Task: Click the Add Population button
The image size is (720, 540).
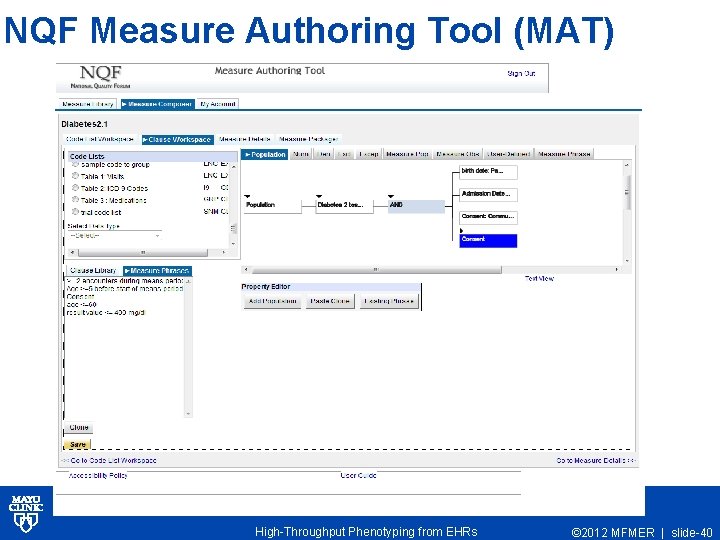Action: coord(272,301)
